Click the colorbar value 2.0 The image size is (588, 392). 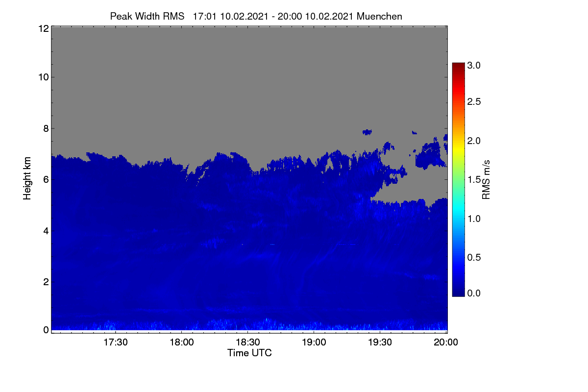point(474,141)
